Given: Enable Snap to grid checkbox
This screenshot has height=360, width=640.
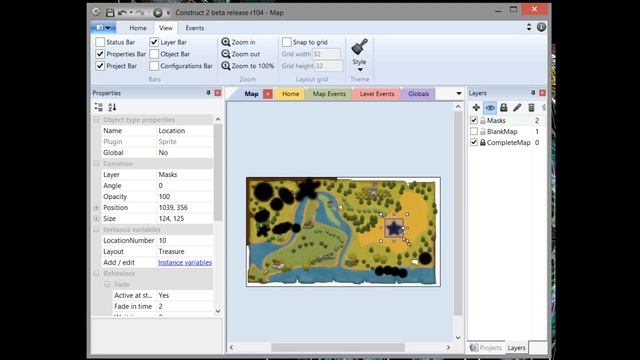Looking at the screenshot, I should [287, 42].
